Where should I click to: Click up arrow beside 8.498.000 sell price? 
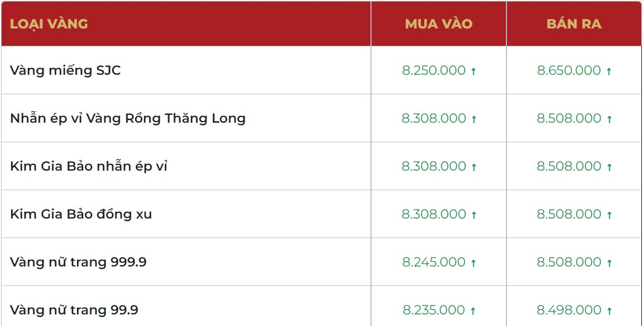click(609, 311)
